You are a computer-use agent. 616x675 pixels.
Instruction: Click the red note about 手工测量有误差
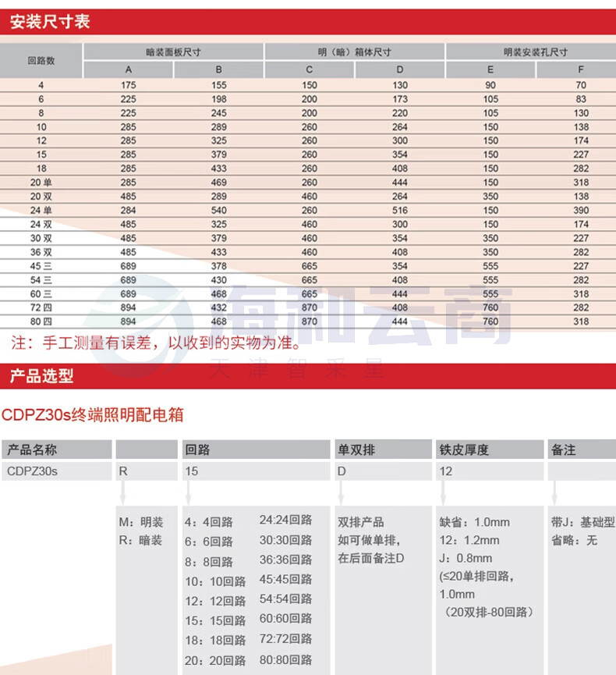[156, 343]
